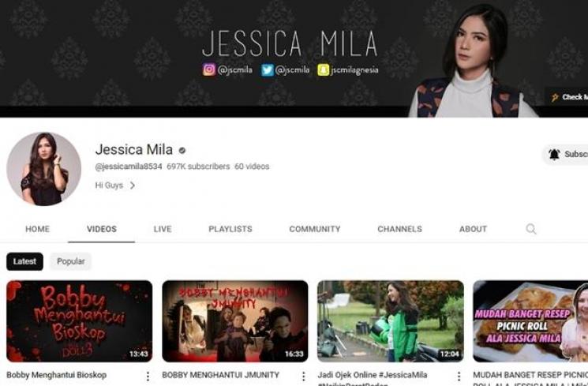Viewport: 588px width, 386px height.
Task: Click the 16:33 duration badge
Action: tap(294, 354)
